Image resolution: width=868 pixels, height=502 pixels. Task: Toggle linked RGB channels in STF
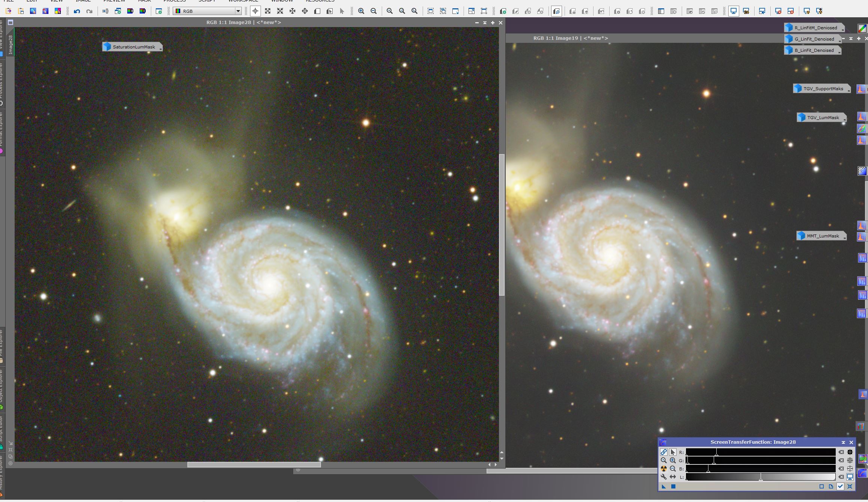(664, 452)
